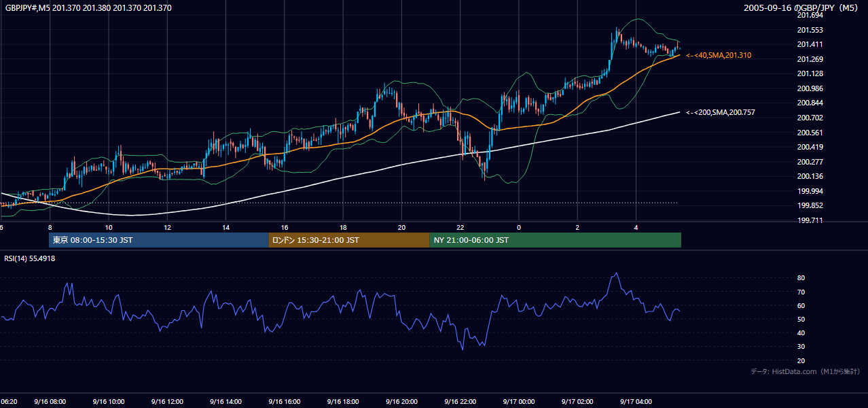868x408 pixels.
Task: Click the time label 9/17 02:00
Action: click(577, 402)
